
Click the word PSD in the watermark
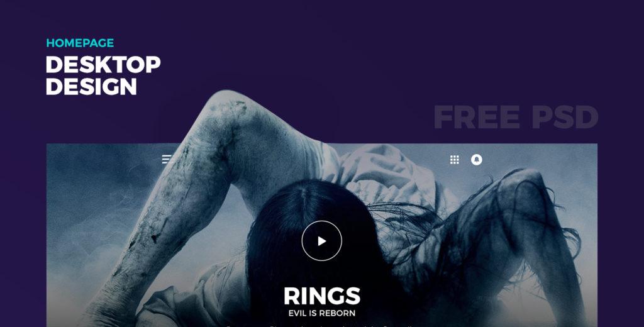pyautogui.click(x=565, y=117)
